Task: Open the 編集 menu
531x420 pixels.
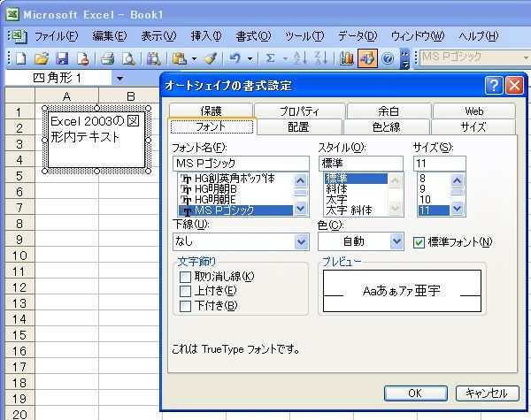Action: 110,36
